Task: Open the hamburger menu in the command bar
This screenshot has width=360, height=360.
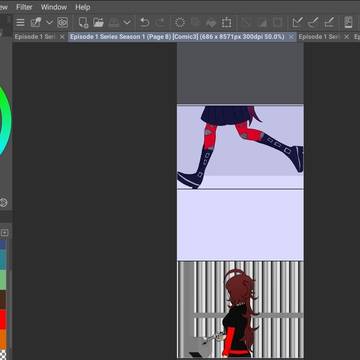Action: (x=20, y=22)
